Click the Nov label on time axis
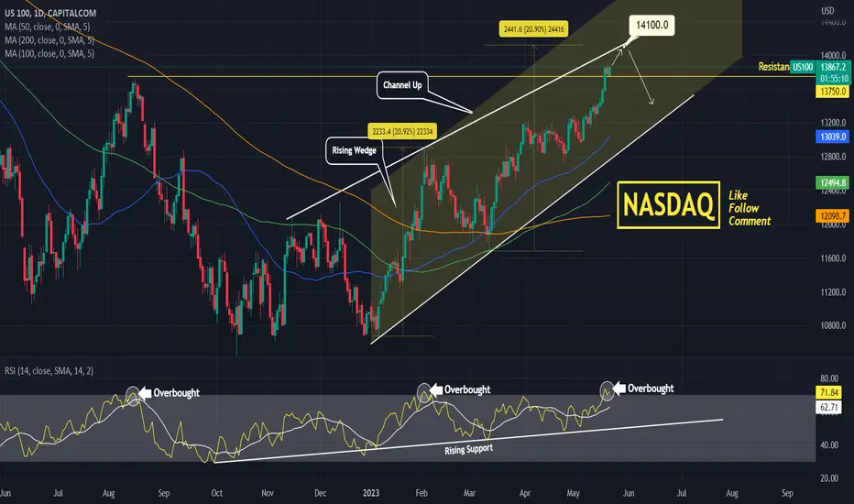This screenshot has height=504, width=854. 268,493
